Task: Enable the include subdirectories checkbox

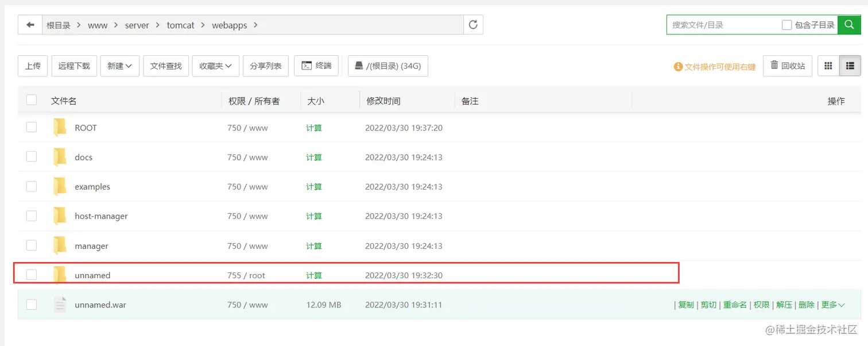Action: tap(787, 25)
